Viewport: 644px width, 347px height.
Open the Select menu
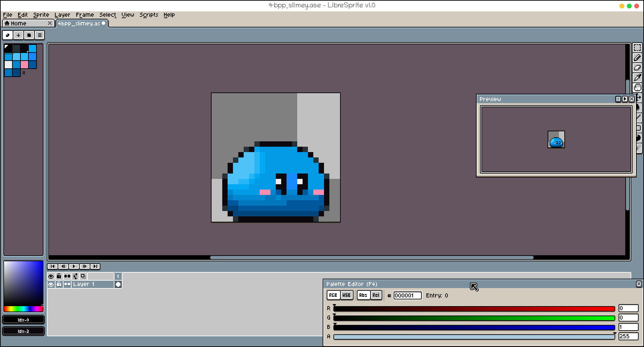coord(107,15)
